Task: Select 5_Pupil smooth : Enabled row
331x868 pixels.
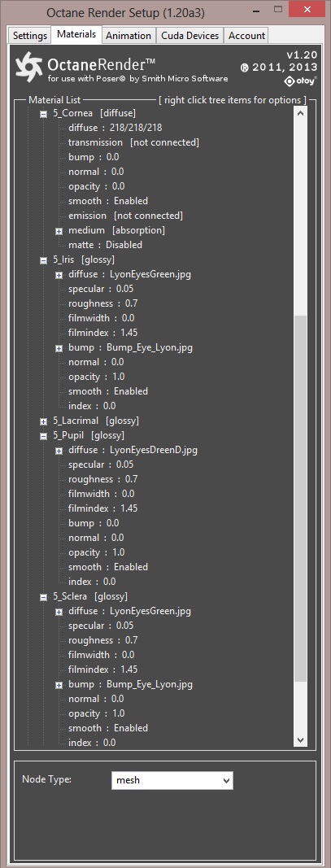Action: click(x=108, y=567)
